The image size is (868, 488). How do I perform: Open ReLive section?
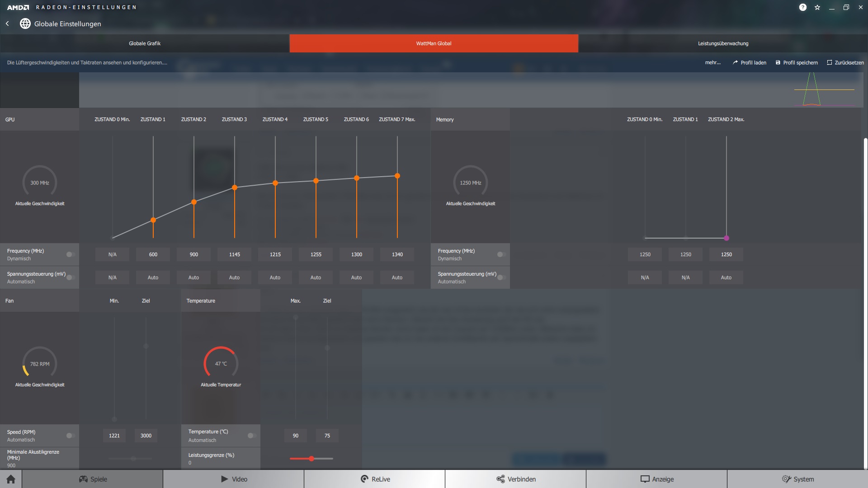pyautogui.click(x=375, y=479)
